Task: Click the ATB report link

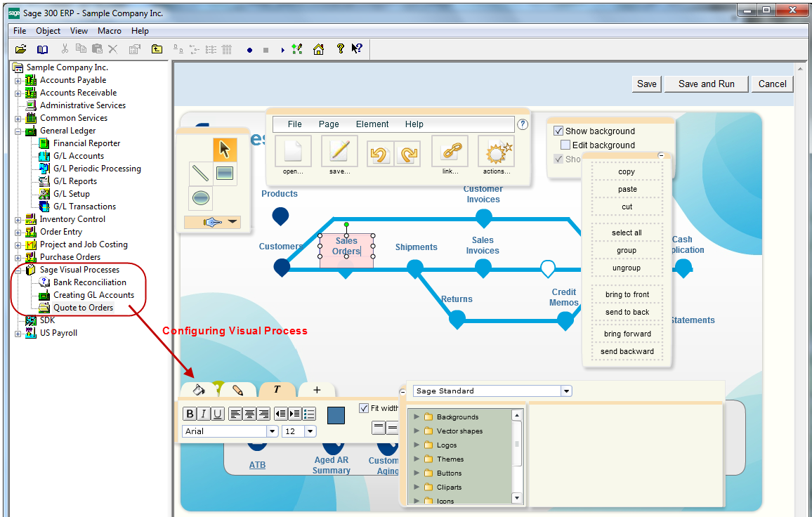Action: pyautogui.click(x=257, y=465)
